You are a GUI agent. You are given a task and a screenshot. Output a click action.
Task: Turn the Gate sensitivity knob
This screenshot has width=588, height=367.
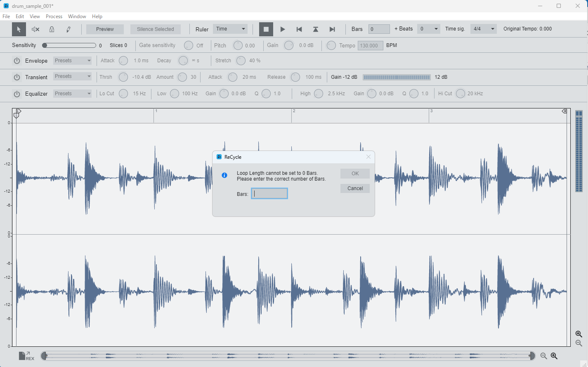pos(189,45)
